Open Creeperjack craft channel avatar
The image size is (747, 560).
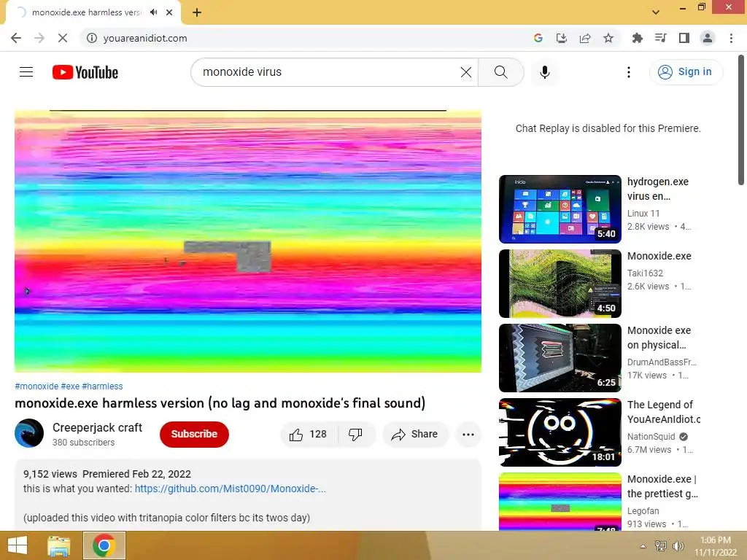(x=29, y=433)
